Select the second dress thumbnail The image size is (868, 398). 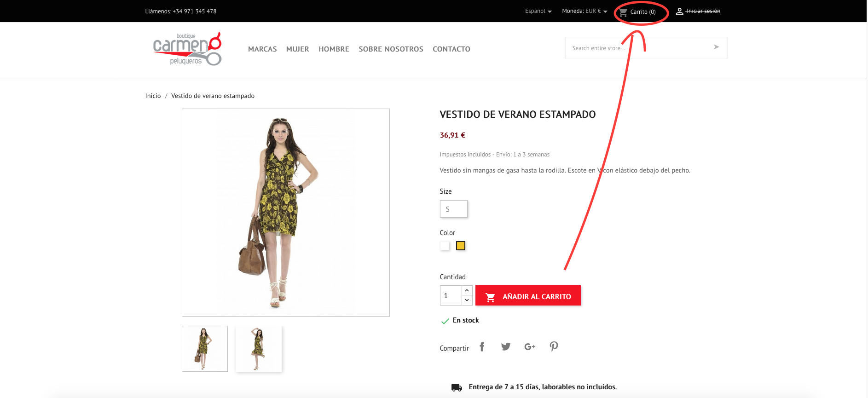(x=259, y=349)
